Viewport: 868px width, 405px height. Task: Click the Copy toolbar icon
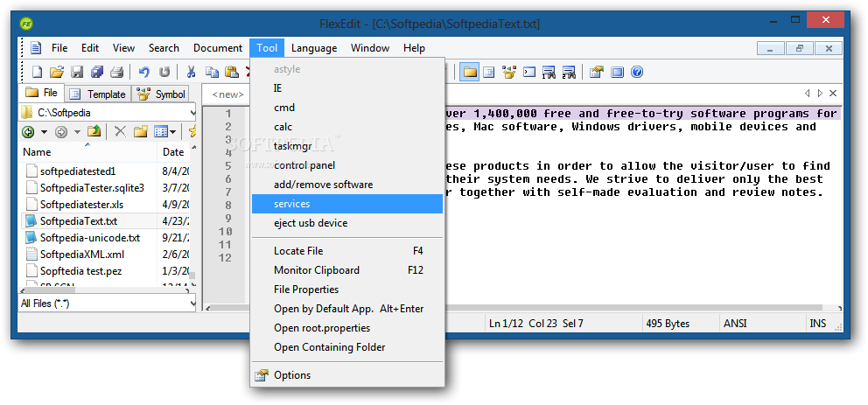point(212,72)
